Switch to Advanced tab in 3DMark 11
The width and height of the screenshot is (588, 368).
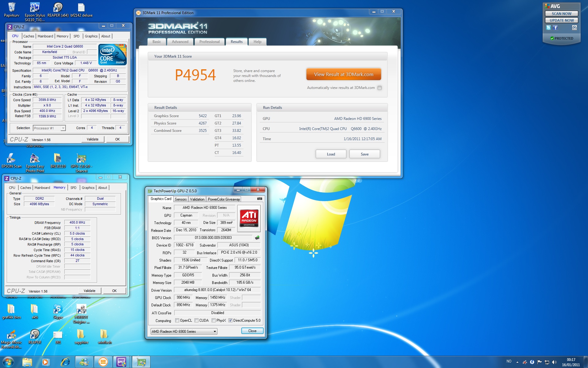click(x=180, y=42)
